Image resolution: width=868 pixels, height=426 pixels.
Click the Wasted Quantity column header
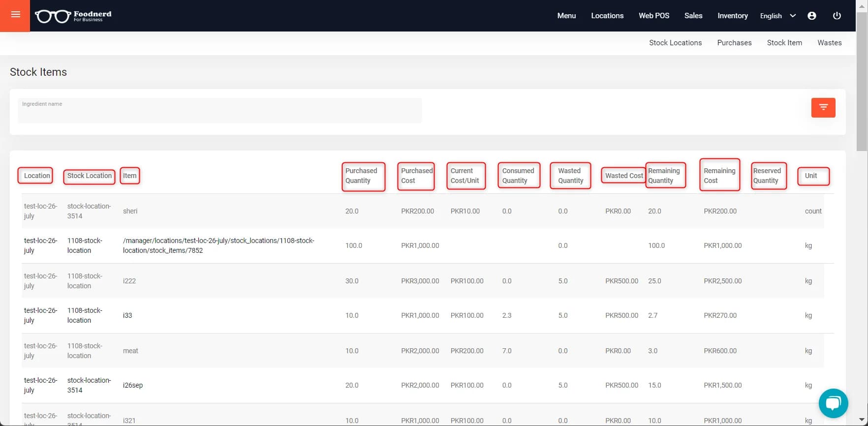571,176
